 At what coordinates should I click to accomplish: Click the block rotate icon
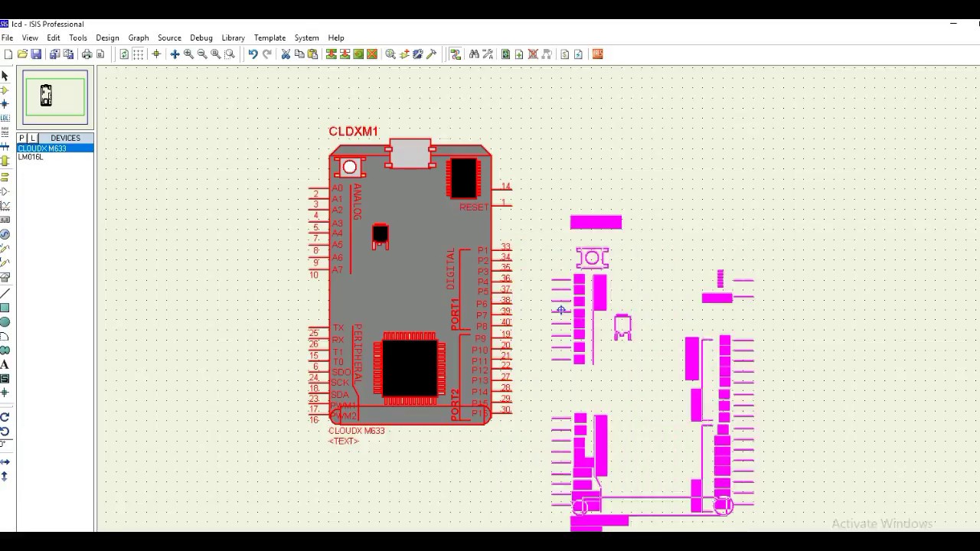click(358, 54)
